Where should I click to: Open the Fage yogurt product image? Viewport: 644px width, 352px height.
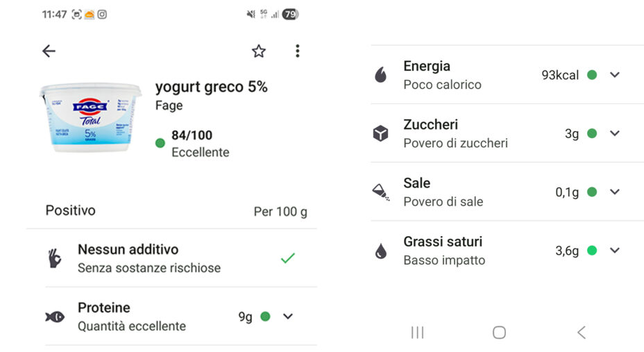90,117
